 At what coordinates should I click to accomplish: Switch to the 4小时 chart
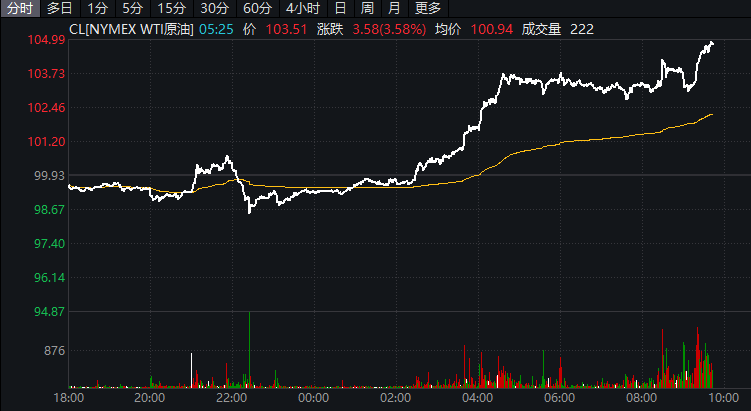point(303,9)
